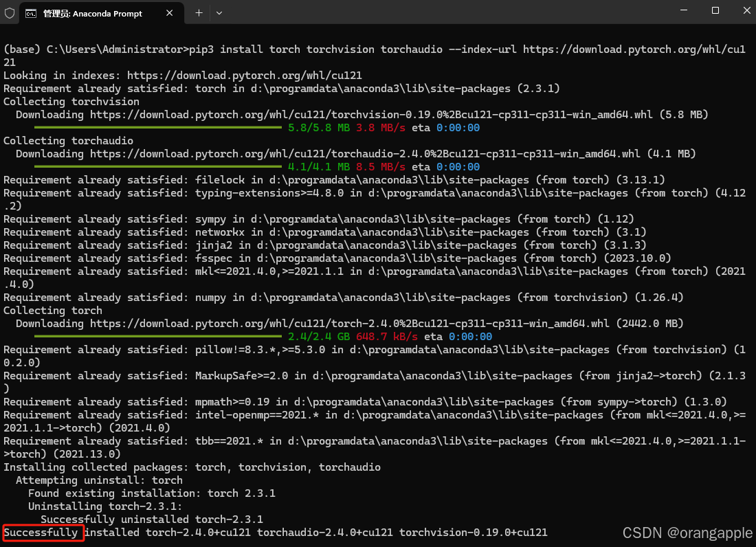This screenshot has height=547, width=756.
Task: Close the terminal window
Action: click(x=747, y=10)
